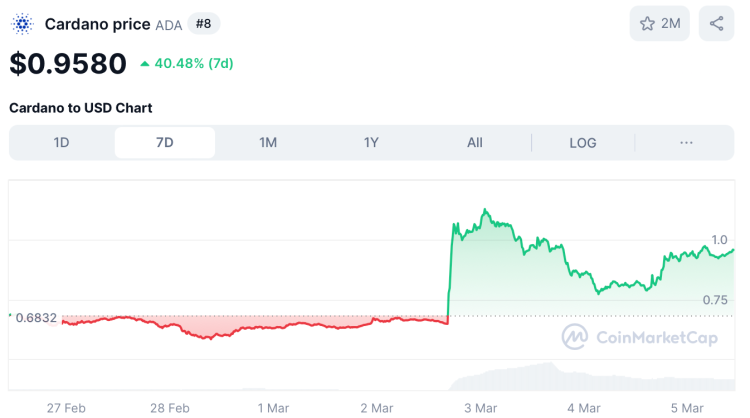Click the 27 Feb date label
Image resolution: width=750 pixels, height=418 pixels.
[66, 408]
